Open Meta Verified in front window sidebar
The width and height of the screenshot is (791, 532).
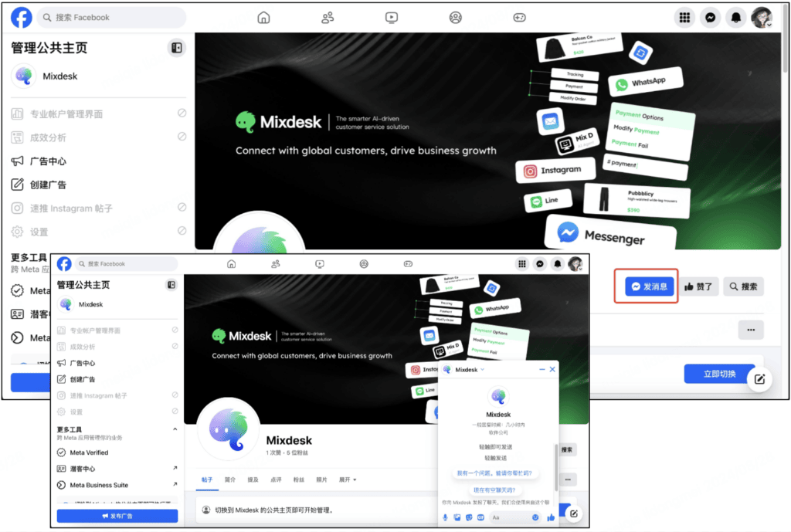tap(117, 452)
